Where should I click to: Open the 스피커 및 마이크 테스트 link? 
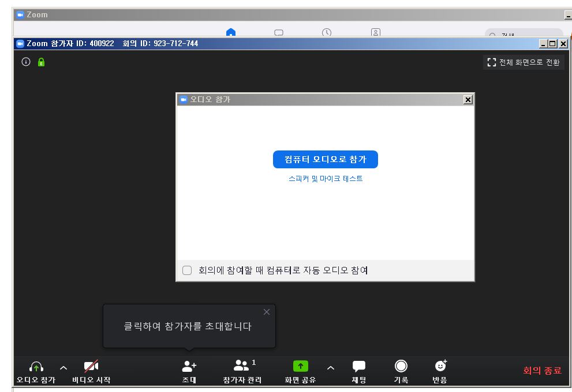326,179
